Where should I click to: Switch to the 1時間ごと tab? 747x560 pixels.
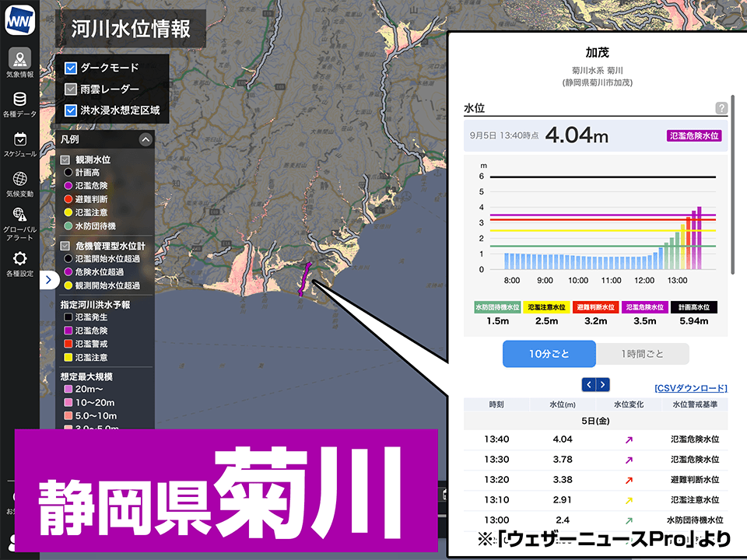click(643, 353)
